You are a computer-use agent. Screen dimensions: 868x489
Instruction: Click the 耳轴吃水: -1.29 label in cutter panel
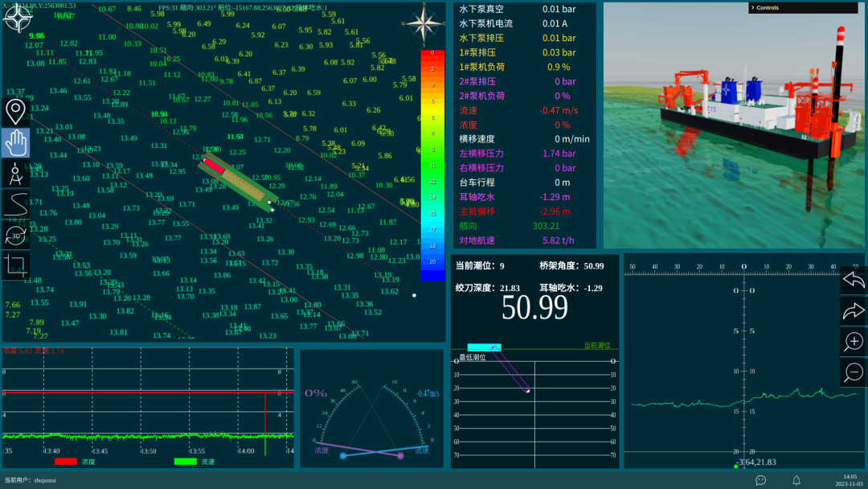click(571, 288)
